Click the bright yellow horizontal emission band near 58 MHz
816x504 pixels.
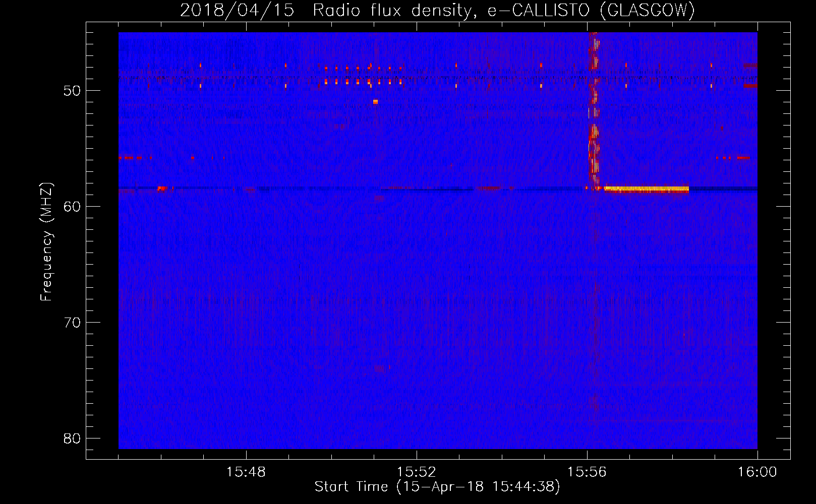coord(647,189)
